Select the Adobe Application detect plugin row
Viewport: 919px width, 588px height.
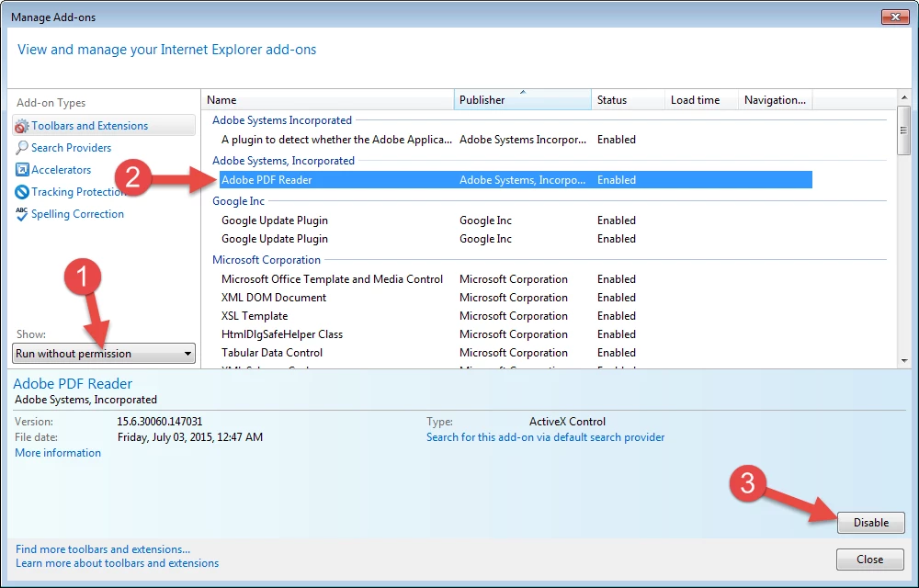click(x=516, y=140)
